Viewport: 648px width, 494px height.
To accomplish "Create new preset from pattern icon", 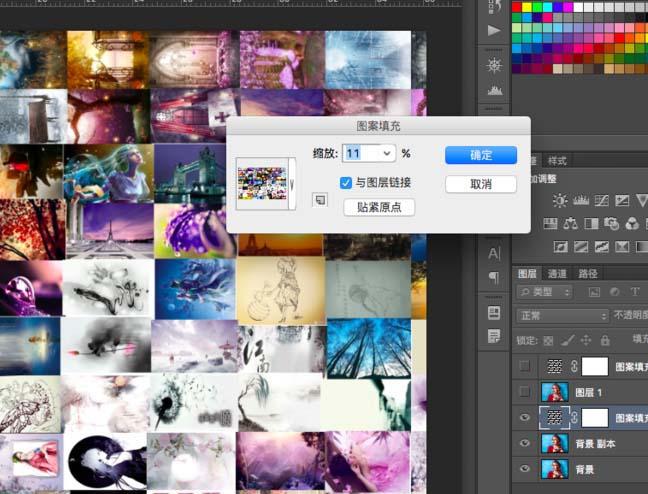I will [320, 200].
